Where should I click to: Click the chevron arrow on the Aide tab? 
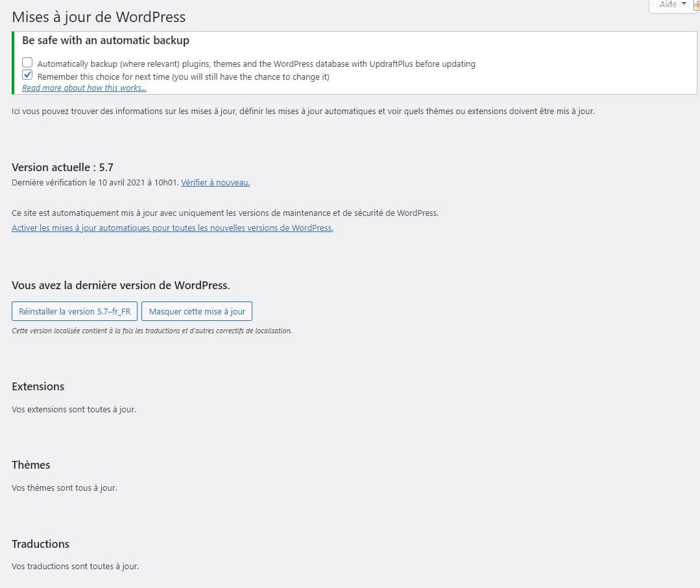coord(684,5)
